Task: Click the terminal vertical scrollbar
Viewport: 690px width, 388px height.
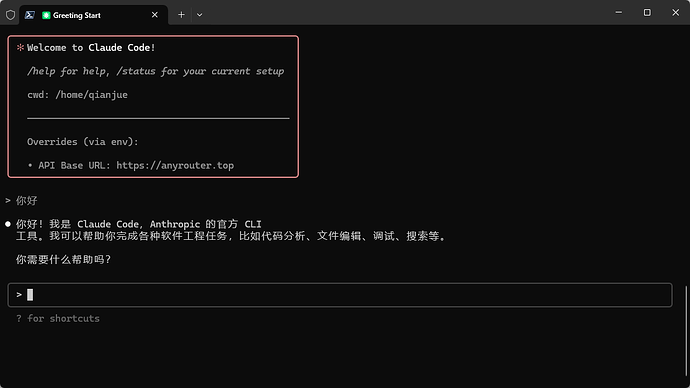Action: point(686,331)
